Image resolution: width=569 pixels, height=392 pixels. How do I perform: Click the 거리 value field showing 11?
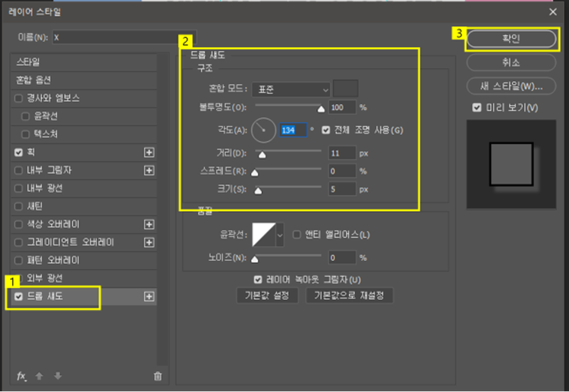(342, 153)
